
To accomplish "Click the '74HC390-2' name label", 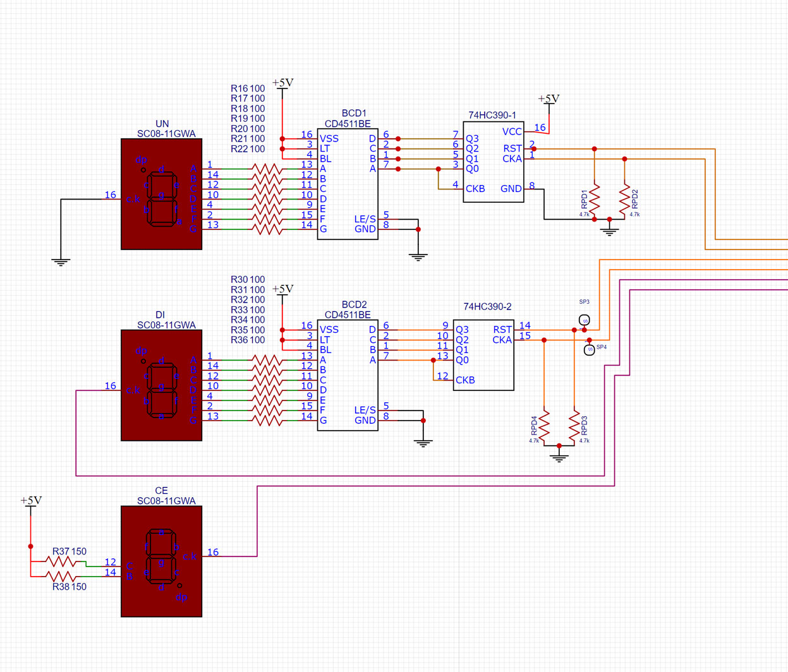I will pyautogui.click(x=487, y=307).
